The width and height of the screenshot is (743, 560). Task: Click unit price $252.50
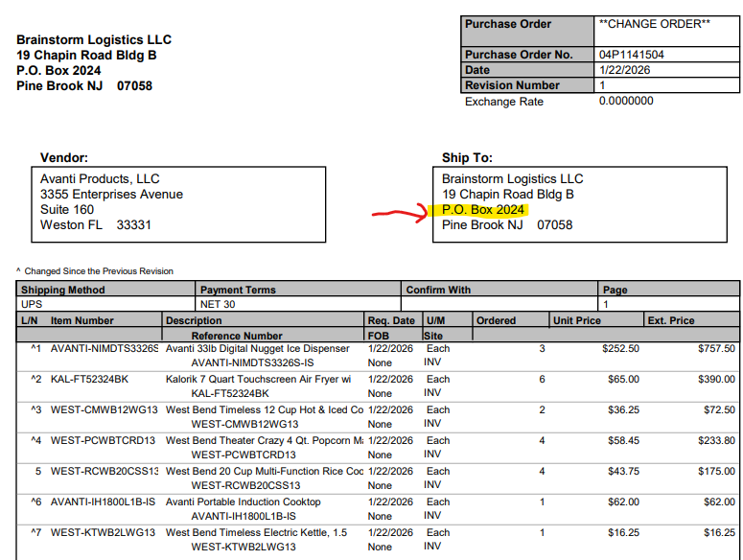tap(620, 349)
